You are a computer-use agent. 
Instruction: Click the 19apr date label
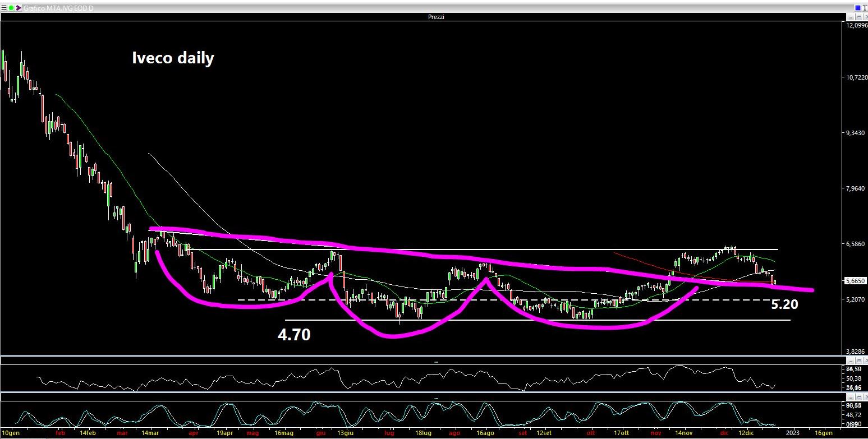coord(224,433)
